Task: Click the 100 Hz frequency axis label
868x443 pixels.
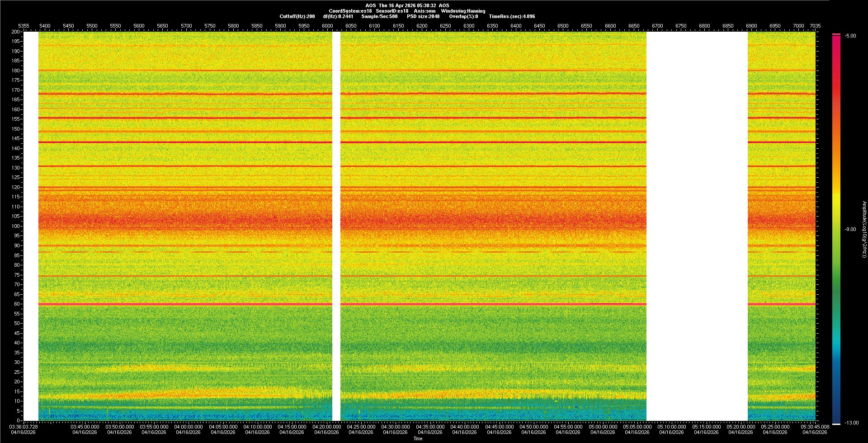Action: [15, 226]
